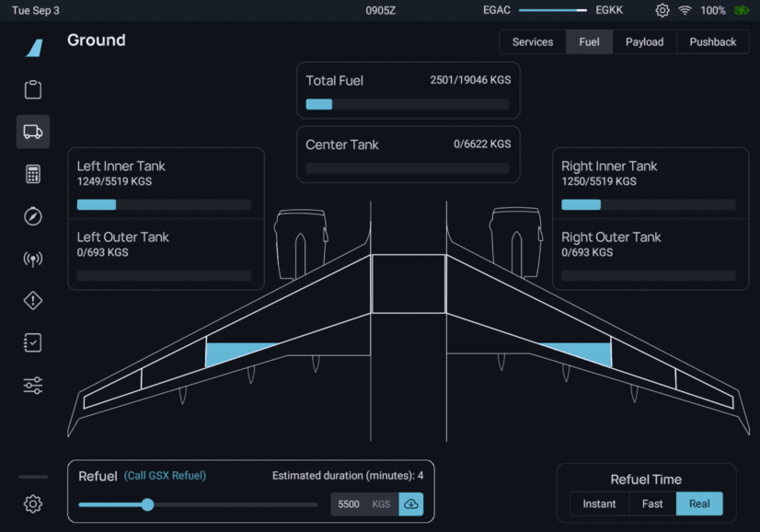Open the ATC radio tower page
Screen dimensions: 760x532
tap(33, 259)
